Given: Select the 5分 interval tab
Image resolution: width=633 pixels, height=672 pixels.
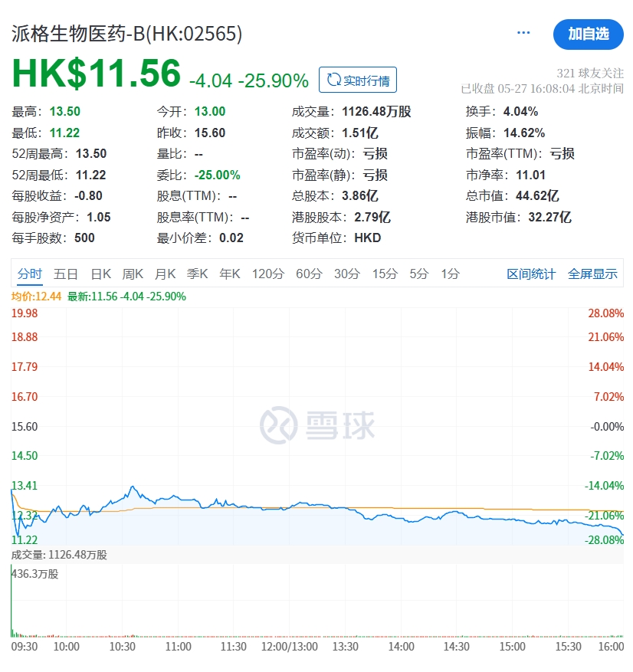Looking at the screenshot, I should pos(418,274).
